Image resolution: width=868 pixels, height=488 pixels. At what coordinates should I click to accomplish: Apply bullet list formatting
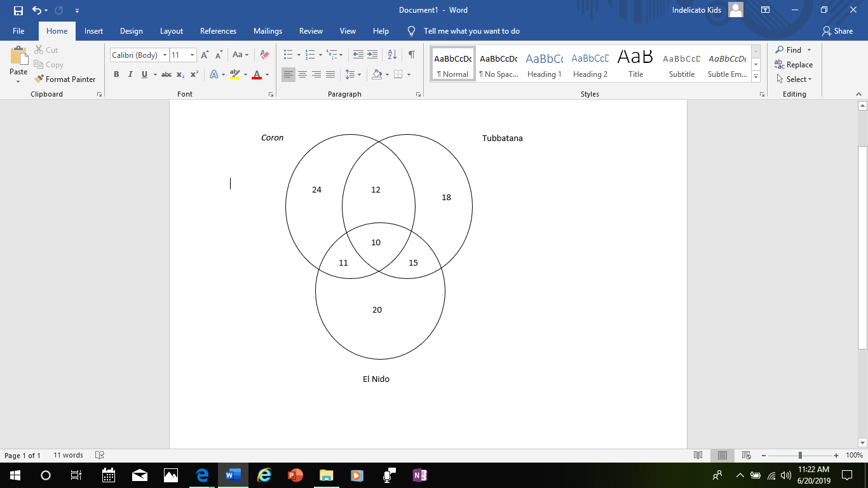pos(288,55)
